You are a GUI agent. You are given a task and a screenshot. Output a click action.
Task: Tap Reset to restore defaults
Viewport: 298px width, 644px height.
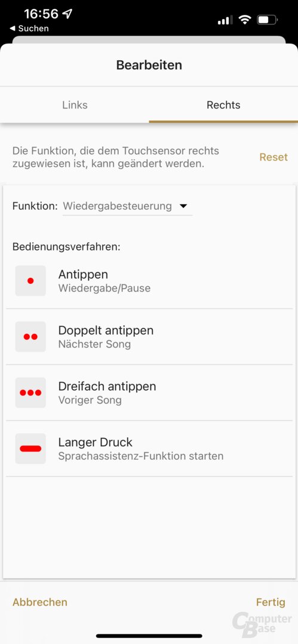(x=274, y=157)
